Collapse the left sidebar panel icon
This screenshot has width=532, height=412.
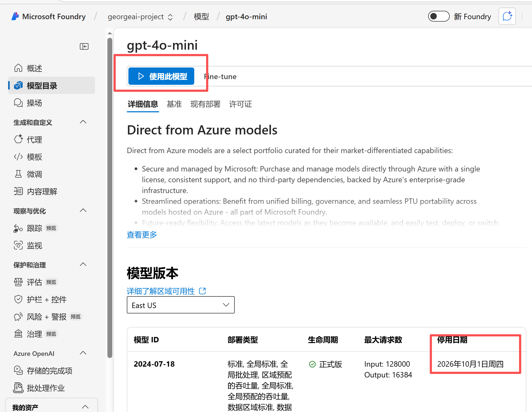(x=84, y=46)
